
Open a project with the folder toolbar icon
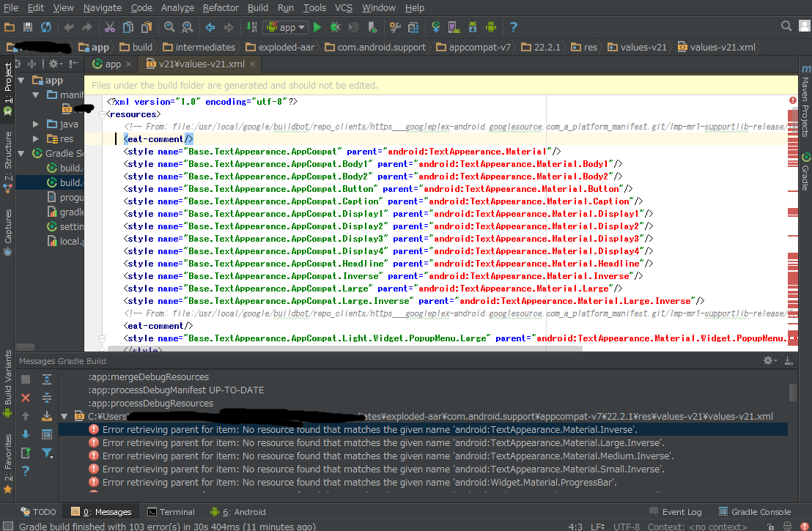(x=10, y=27)
